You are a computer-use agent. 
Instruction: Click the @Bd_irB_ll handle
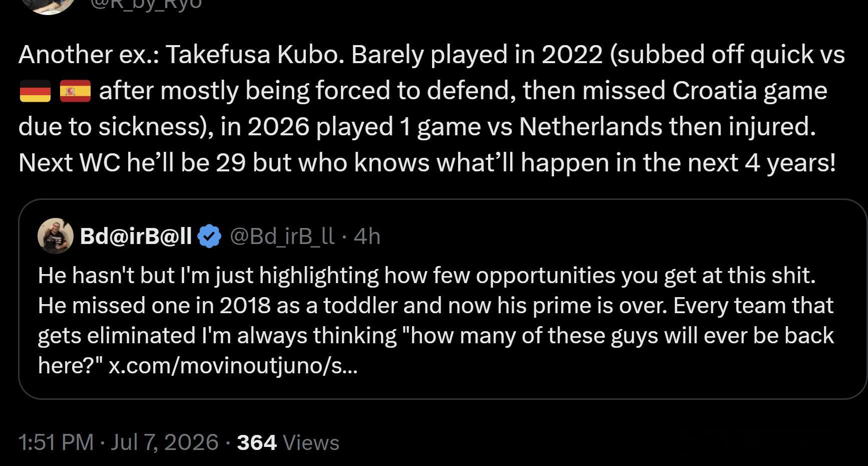[x=282, y=236]
